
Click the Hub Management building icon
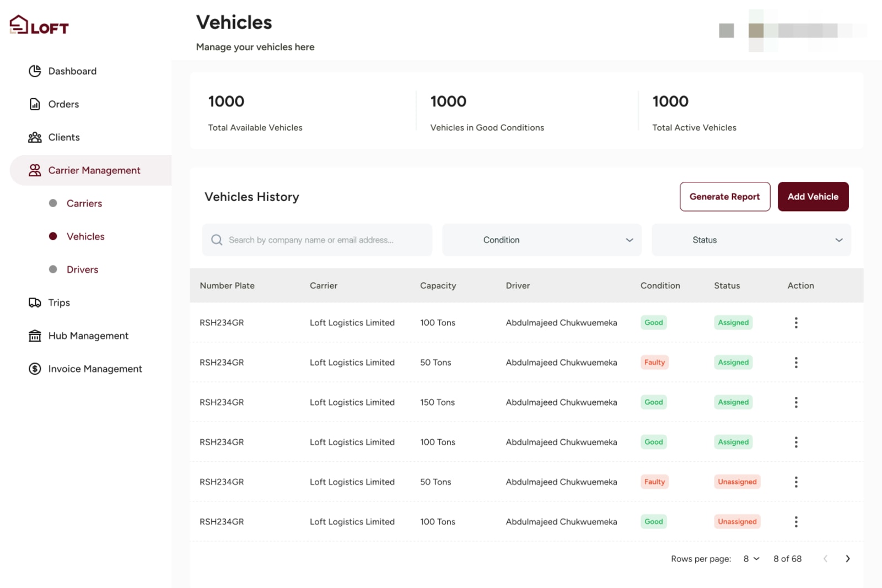35,336
